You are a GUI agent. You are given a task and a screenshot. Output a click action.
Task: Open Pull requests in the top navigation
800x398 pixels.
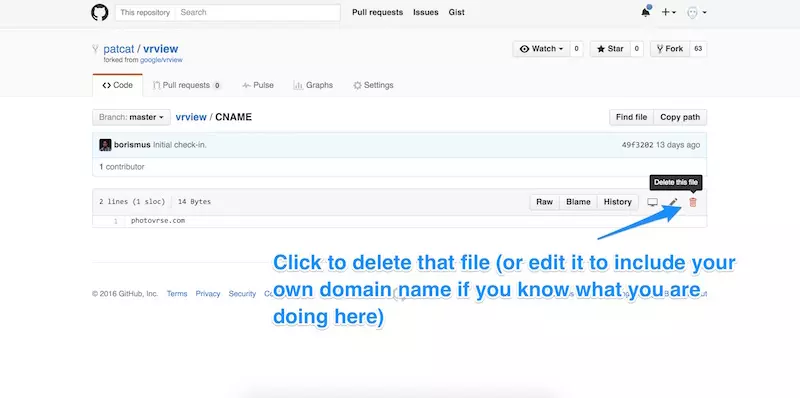click(x=378, y=12)
